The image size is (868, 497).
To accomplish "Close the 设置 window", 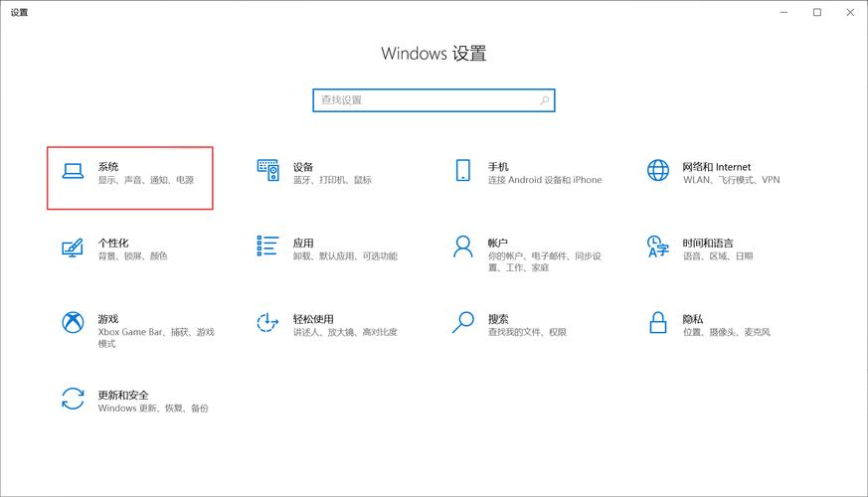I will (850, 12).
